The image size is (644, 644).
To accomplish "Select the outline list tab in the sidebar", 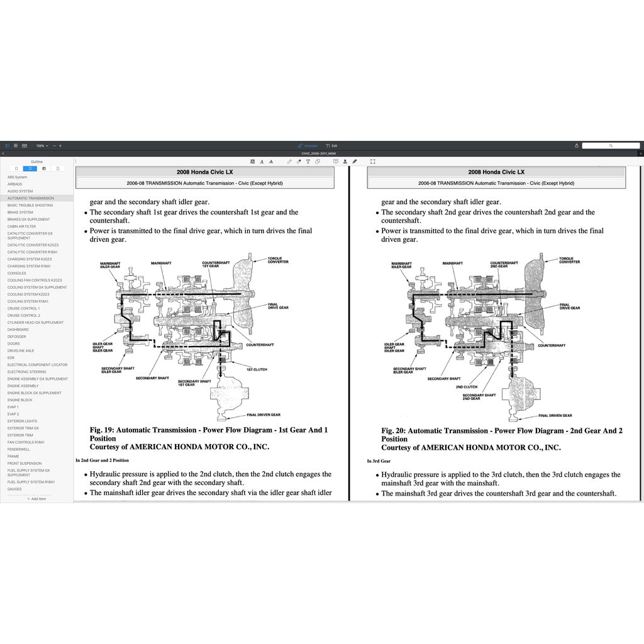I will pos(30,169).
